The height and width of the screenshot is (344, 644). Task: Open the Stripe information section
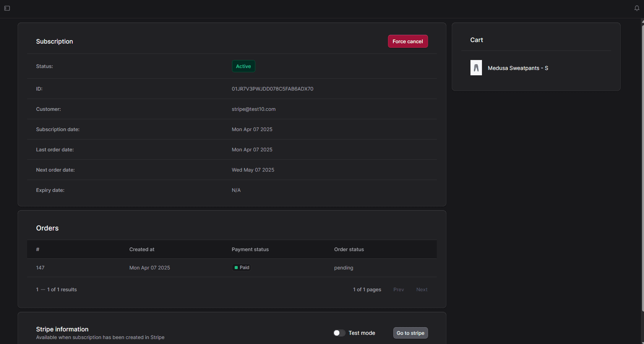pos(62,329)
